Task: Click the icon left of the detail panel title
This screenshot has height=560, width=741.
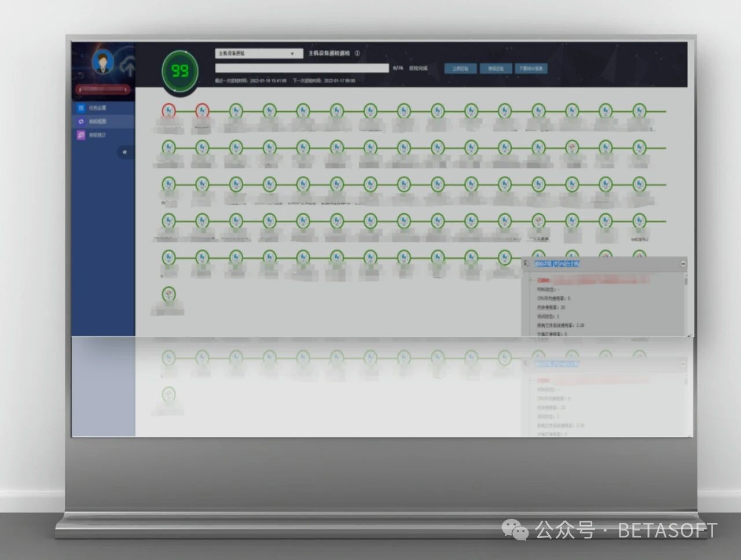Action: [526, 264]
